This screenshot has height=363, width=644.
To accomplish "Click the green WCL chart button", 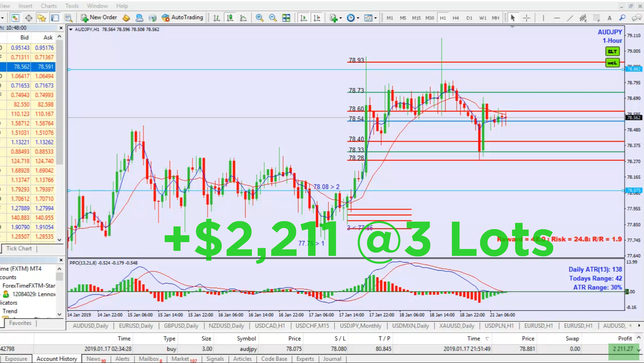I will tap(612, 63).
